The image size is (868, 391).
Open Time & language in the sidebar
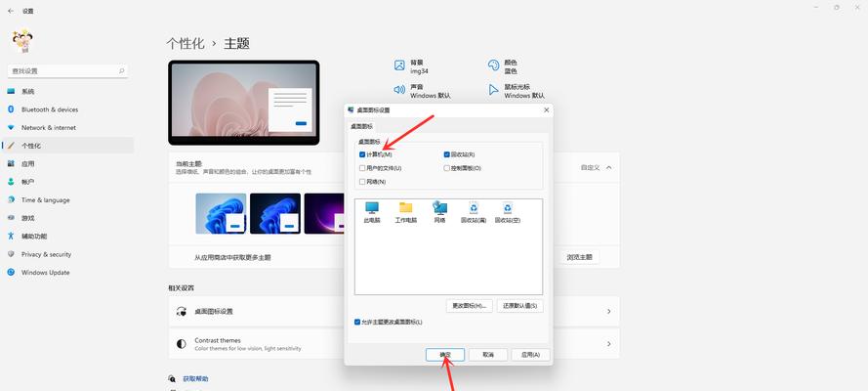click(x=67, y=200)
